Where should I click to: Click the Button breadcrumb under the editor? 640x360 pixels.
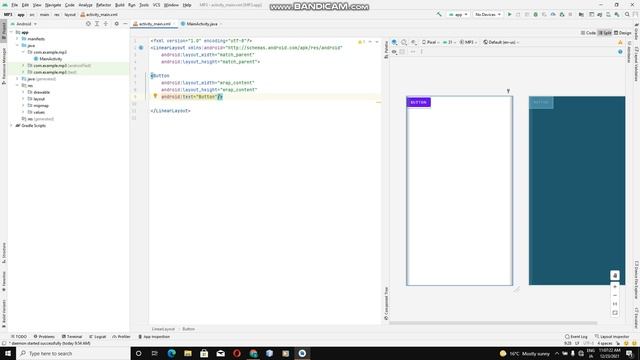click(188, 329)
